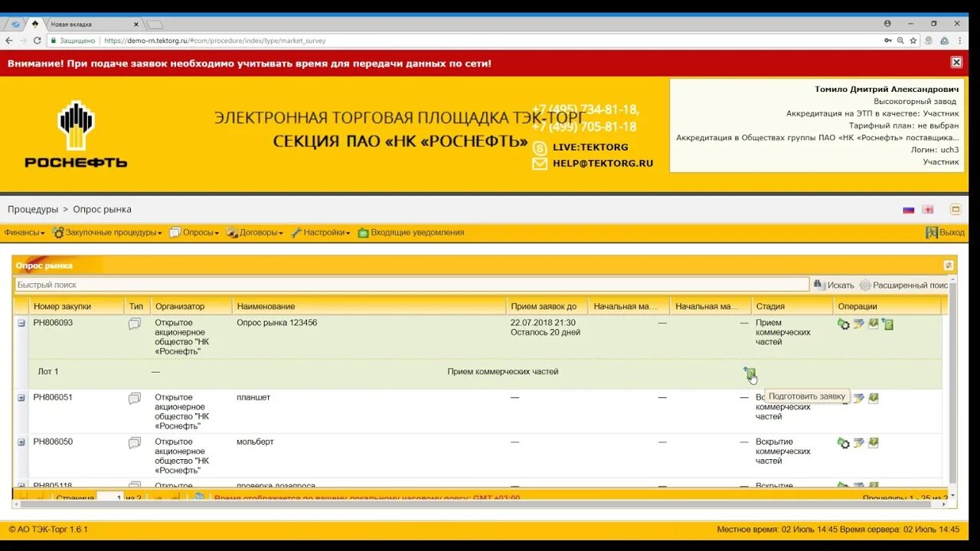Click refresh icon in Опрос рынка panel header

(x=949, y=266)
